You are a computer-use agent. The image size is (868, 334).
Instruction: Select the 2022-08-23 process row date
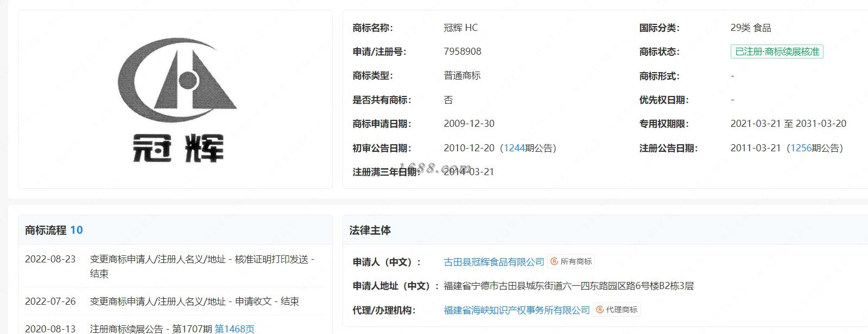[x=50, y=259]
